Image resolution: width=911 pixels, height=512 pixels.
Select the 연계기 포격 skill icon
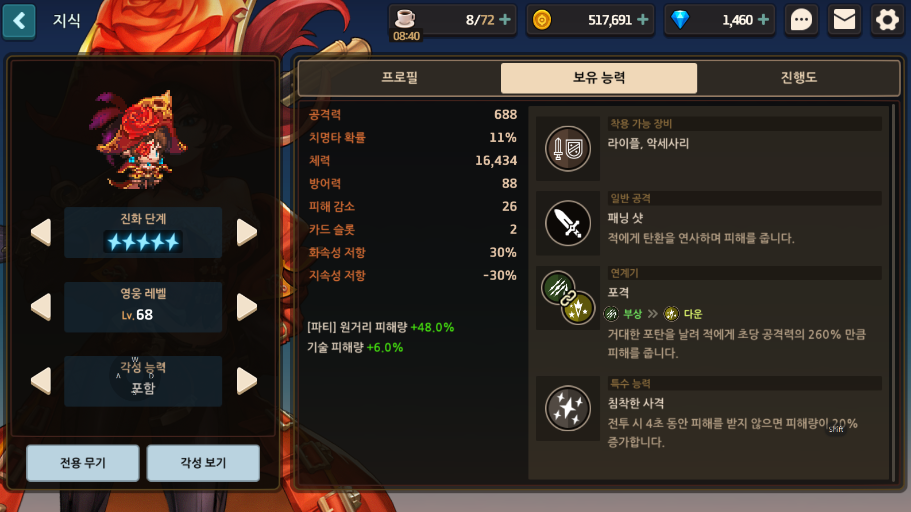click(568, 298)
